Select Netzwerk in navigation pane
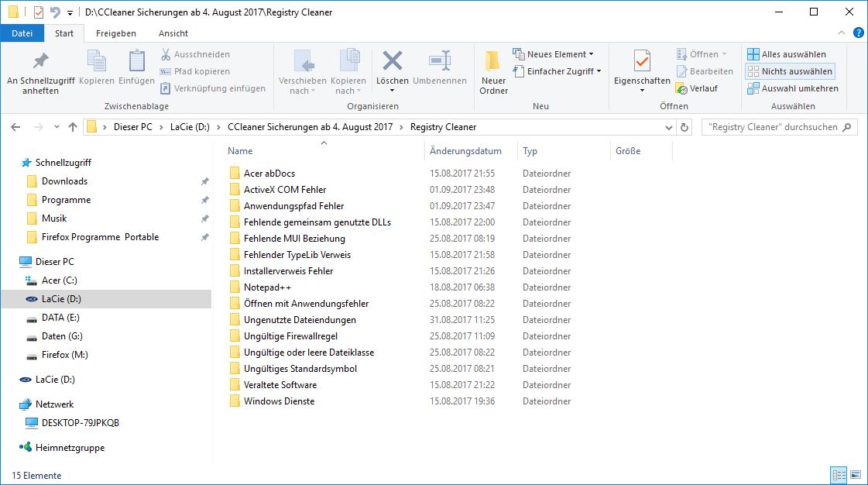 [54, 404]
